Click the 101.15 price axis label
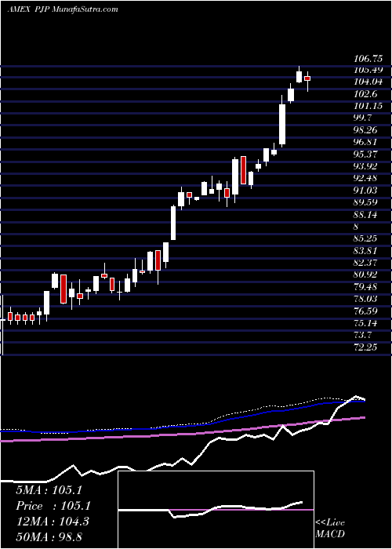Viewport: 392px width, 549px height. point(368,106)
